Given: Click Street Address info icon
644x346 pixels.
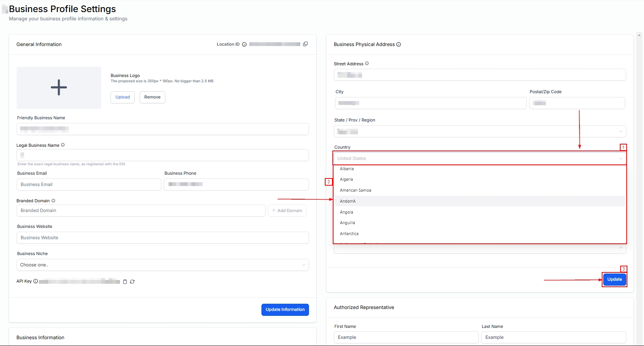Looking at the screenshot, I should pyautogui.click(x=367, y=63).
